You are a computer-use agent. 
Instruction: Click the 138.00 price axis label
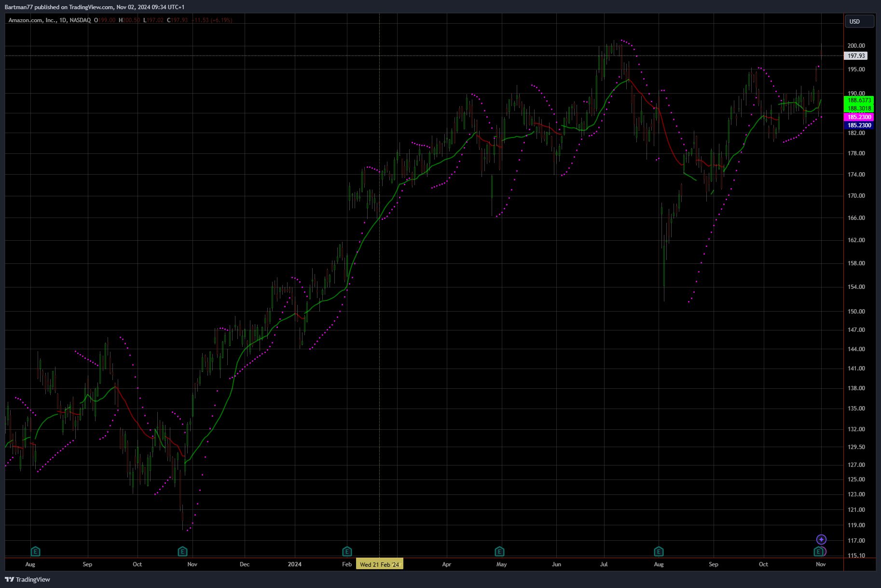(x=856, y=388)
